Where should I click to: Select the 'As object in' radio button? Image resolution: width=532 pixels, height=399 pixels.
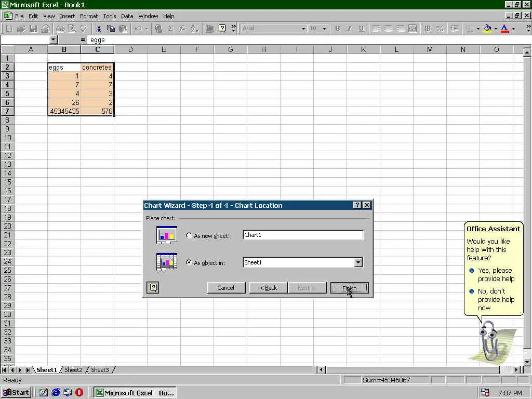pos(189,262)
